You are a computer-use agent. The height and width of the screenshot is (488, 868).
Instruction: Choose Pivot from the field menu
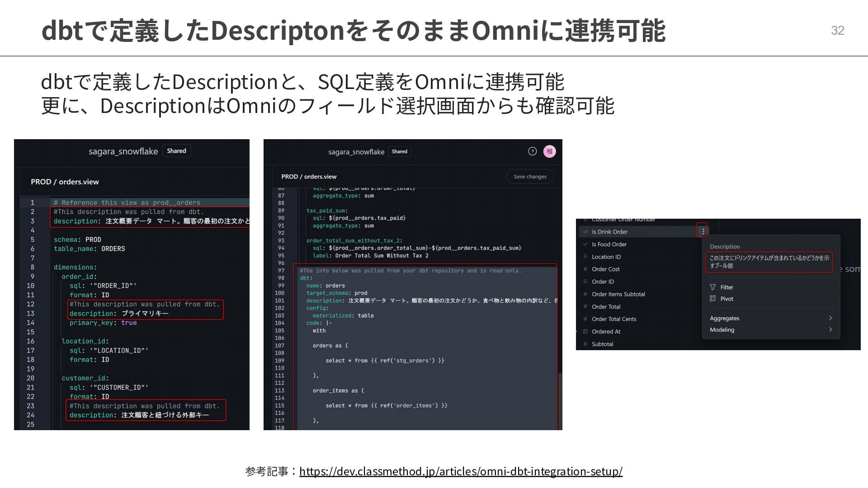(726, 299)
